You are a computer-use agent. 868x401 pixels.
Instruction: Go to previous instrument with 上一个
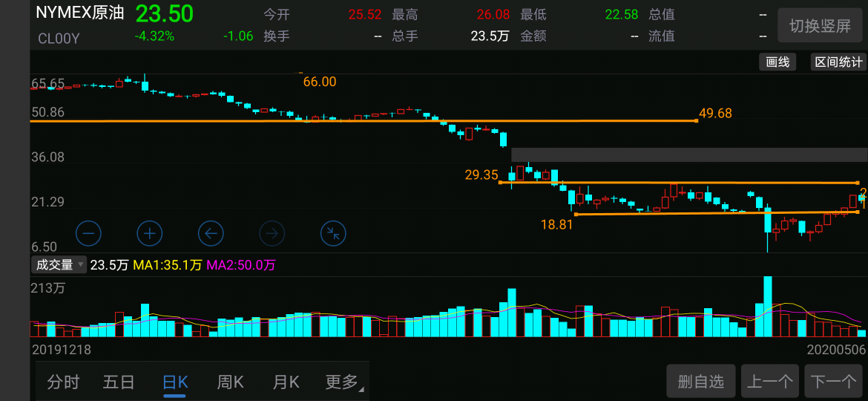(770, 381)
